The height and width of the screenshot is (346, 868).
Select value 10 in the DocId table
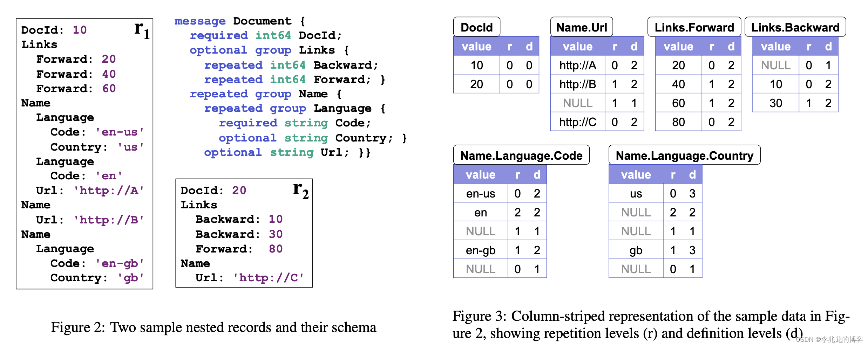click(x=477, y=65)
